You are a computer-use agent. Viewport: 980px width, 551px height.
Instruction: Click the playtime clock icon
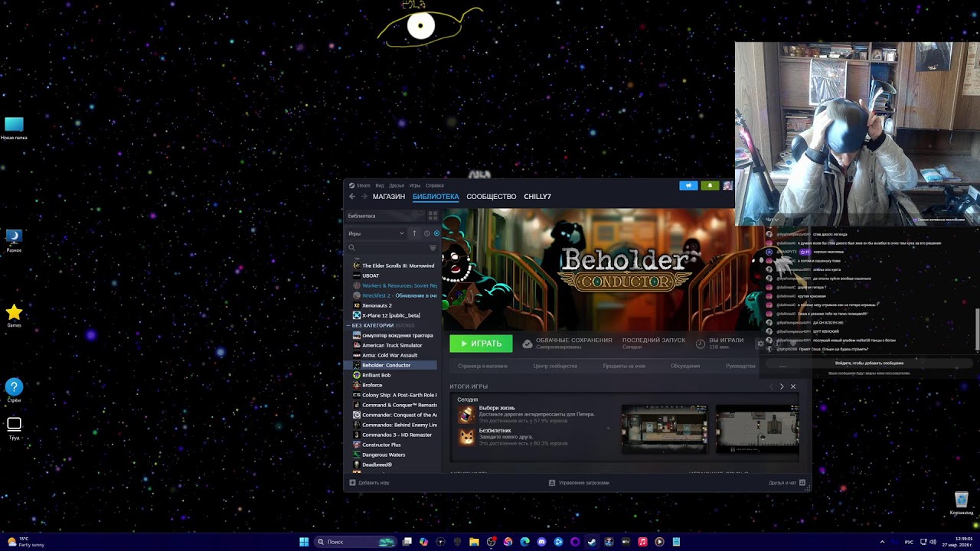point(700,344)
